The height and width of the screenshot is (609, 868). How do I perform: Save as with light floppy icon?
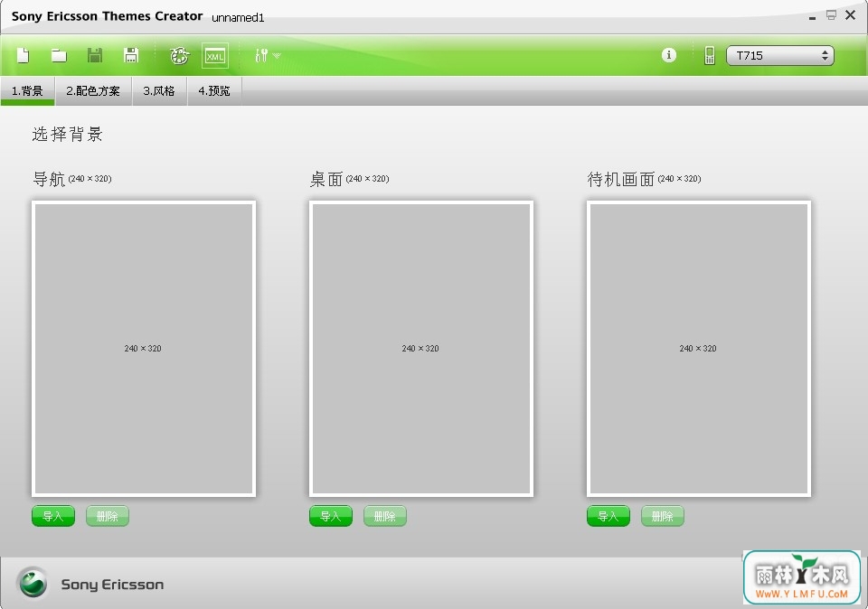131,55
